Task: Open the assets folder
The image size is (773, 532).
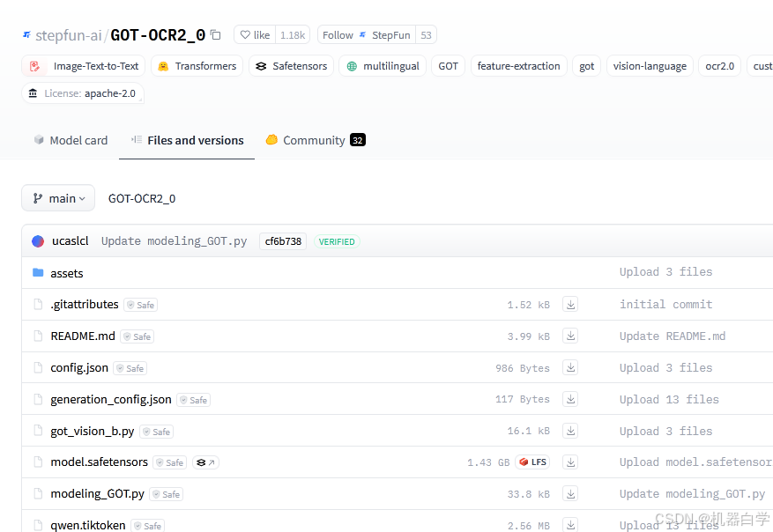Action: point(67,273)
